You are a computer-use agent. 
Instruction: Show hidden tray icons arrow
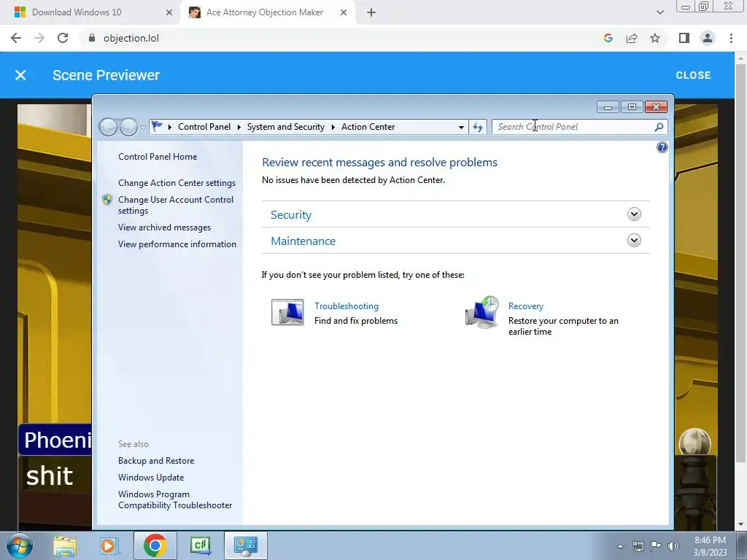click(620, 546)
